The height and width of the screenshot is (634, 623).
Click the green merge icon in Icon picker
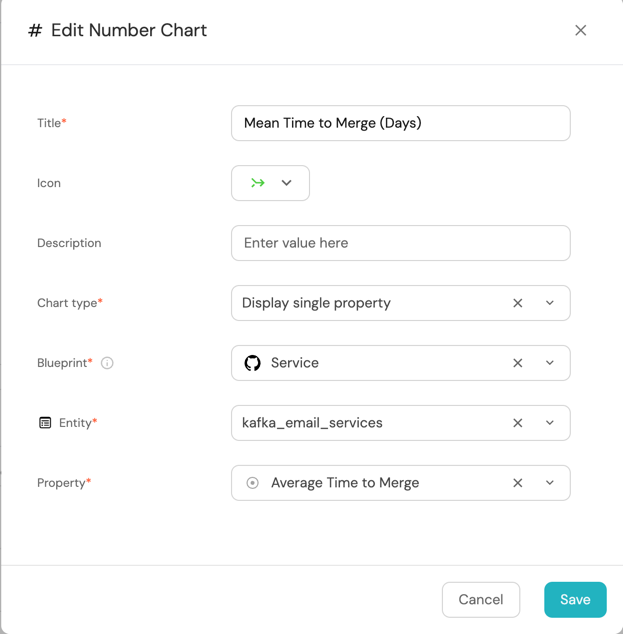pyautogui.click(x=258, y=183)
